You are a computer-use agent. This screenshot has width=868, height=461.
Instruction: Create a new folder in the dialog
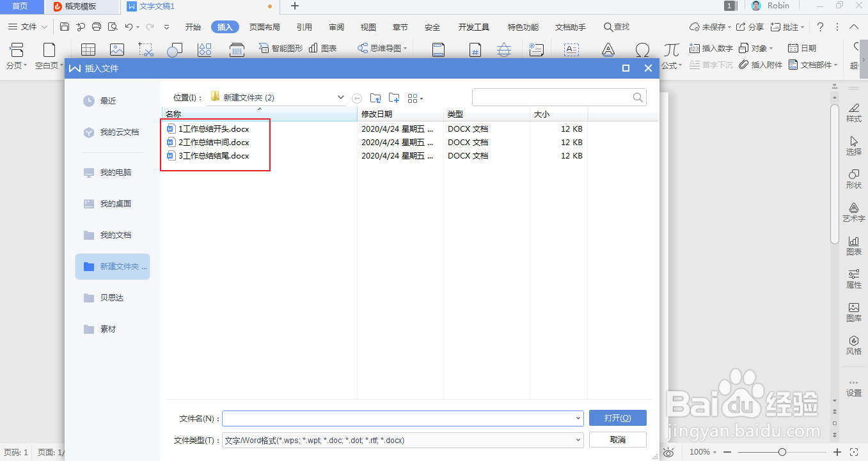tap(394, 98)
